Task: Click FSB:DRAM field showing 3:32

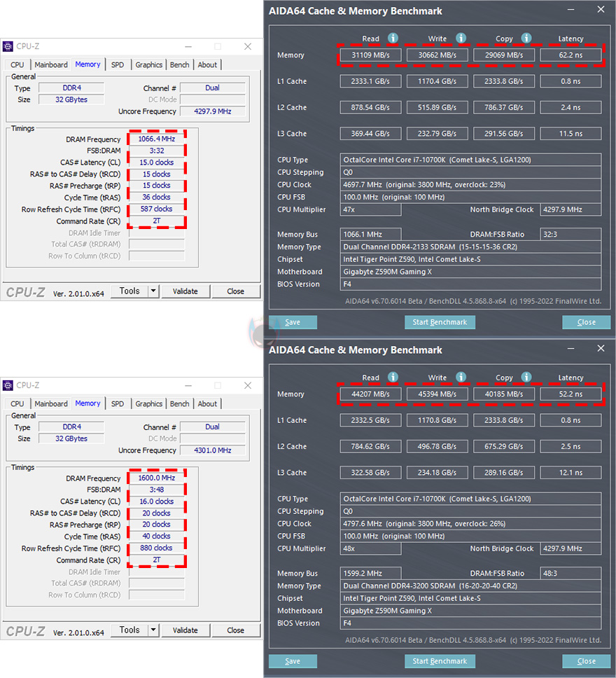Action: (x=157, y=151)
